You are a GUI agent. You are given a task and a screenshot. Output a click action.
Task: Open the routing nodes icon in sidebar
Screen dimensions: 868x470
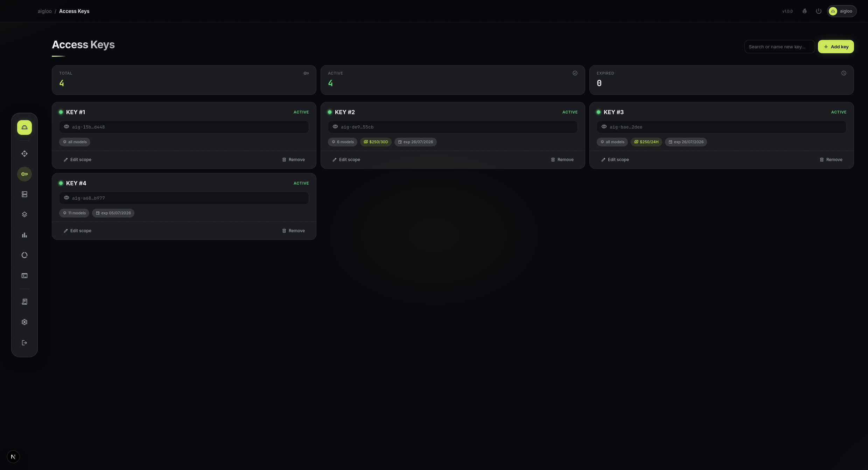point(24,154)
